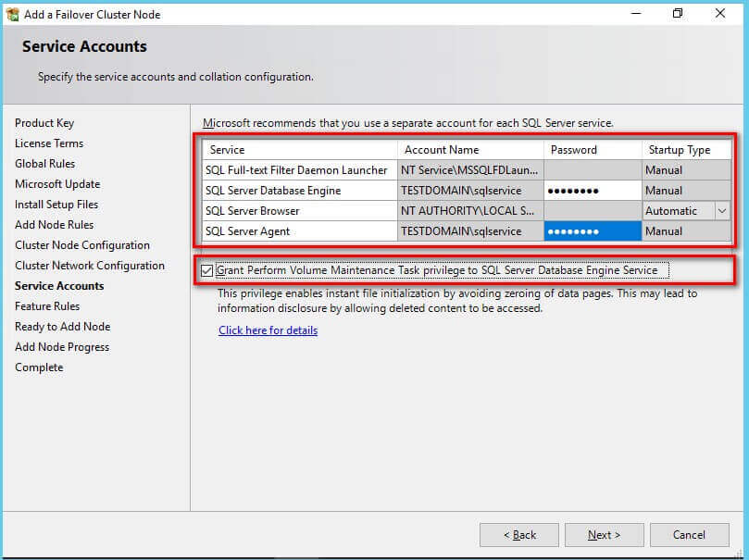The image size is (749, 560).
Task: Minimize the Add a Failover Cluster Node window
Action: (x=635, y=14)
